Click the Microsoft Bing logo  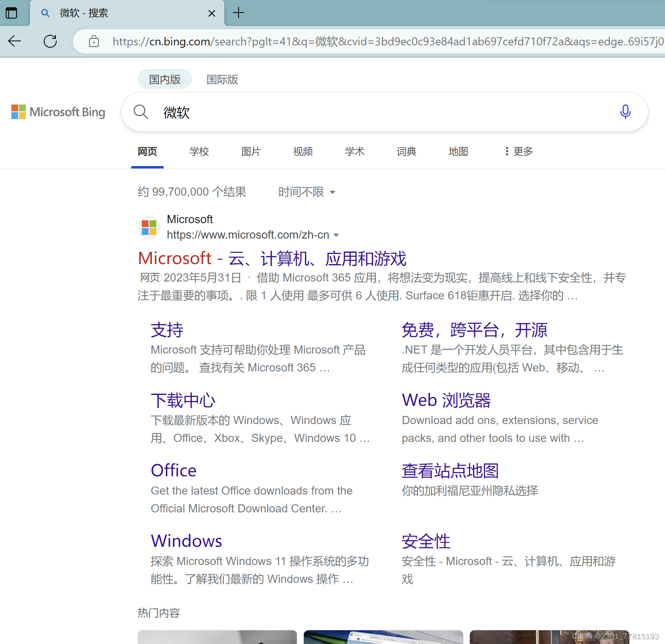click(x=58, y=112)
